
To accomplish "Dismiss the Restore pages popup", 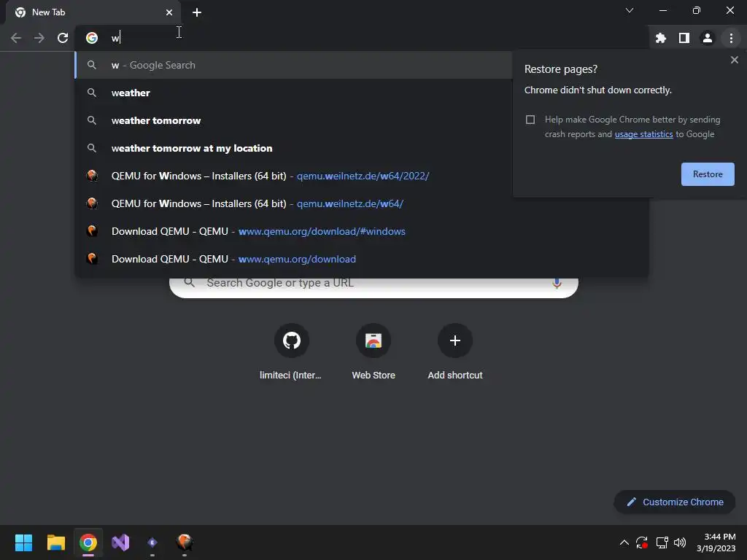I will click(x=734, y=60).
